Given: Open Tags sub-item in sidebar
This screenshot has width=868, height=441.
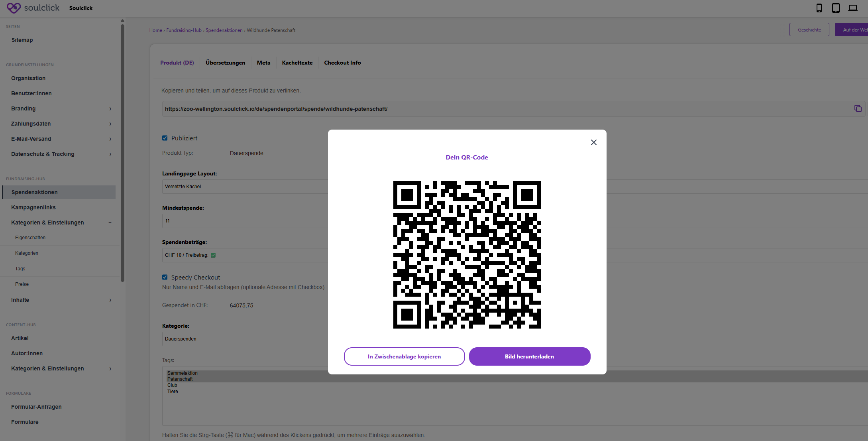Looking at the screenshot, I should coord(20,269).
